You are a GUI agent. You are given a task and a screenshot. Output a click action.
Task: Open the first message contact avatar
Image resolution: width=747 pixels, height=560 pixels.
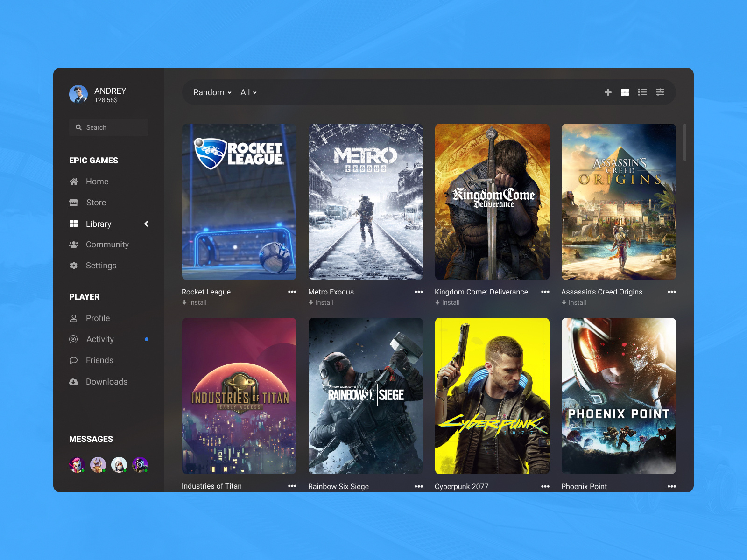[x=77, y=465]
